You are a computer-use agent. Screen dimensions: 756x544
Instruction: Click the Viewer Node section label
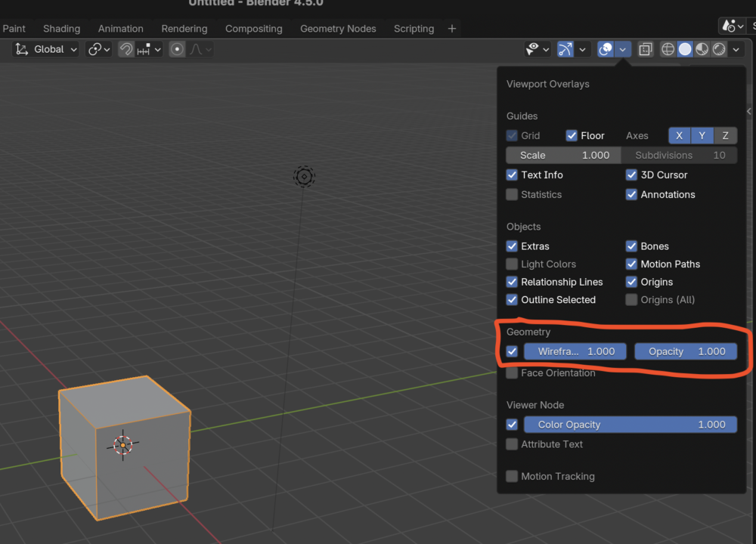535,405
